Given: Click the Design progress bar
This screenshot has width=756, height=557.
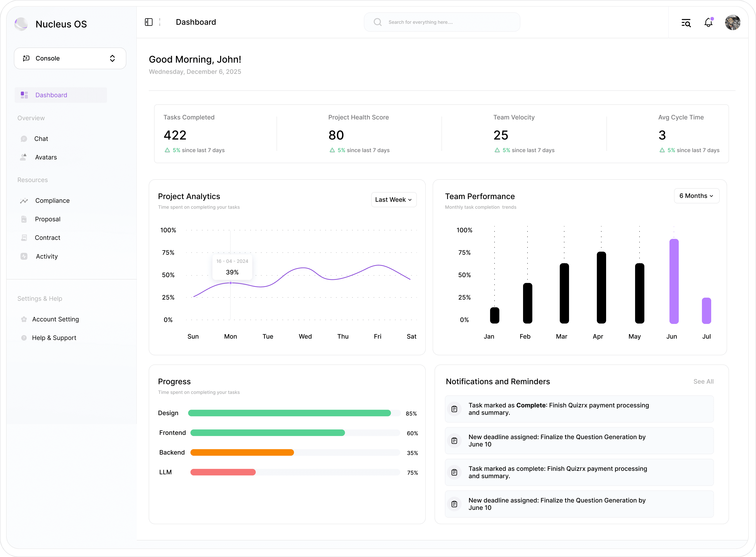Looking at the screenshot, I should click(x=289, y=413).
